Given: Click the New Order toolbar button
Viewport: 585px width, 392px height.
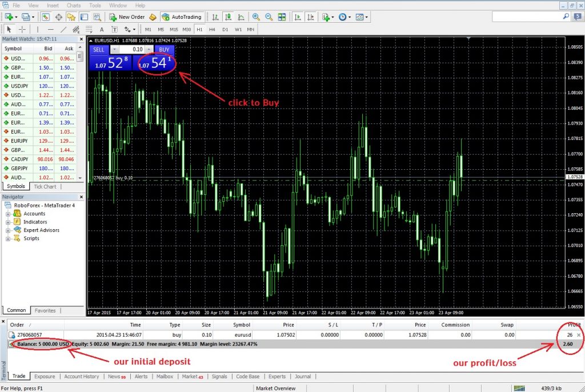Looking at the screenshot, I should pyautogui.click(x=127, y=17).
